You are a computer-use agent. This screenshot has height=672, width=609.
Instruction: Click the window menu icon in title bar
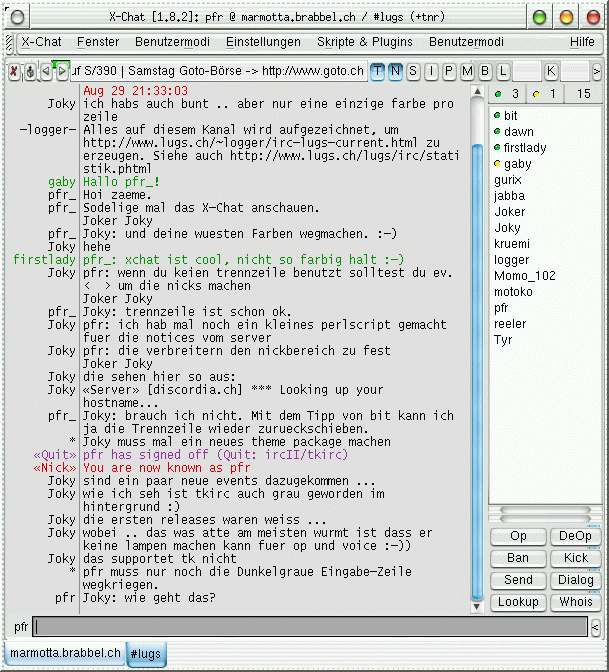(x=16, y=17)
